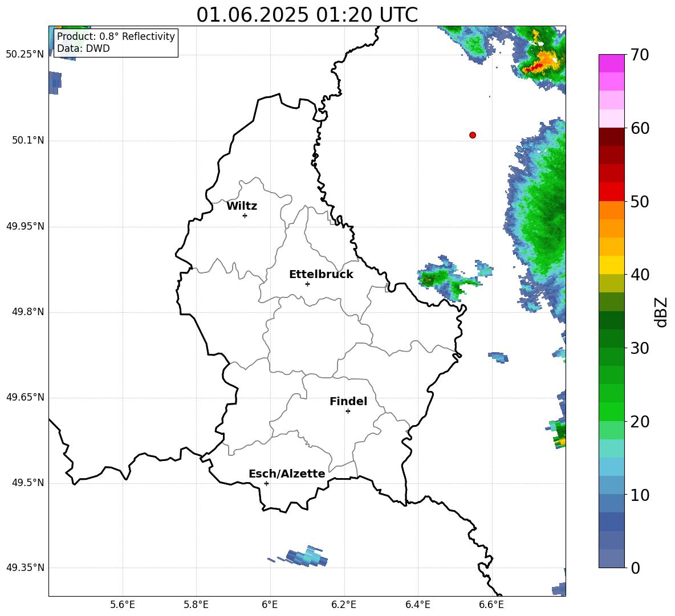Click the 6.2°E longitude label
675x616 pixels.
[x=344, y=605]
